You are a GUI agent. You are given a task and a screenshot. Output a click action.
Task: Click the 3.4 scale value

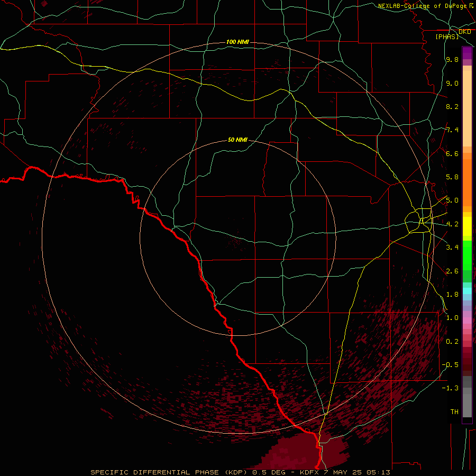[x=452, y=248]
